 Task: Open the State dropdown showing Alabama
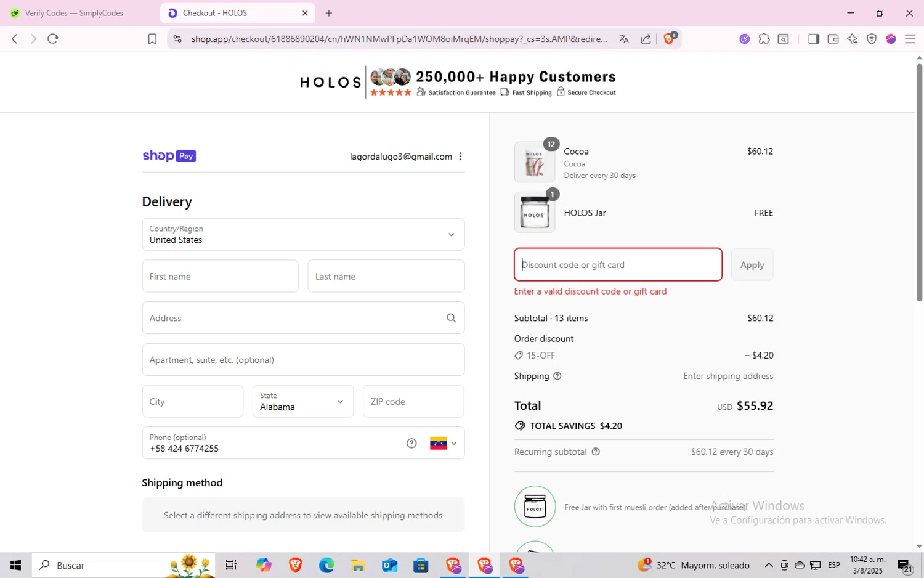click(x=303, y=401)
